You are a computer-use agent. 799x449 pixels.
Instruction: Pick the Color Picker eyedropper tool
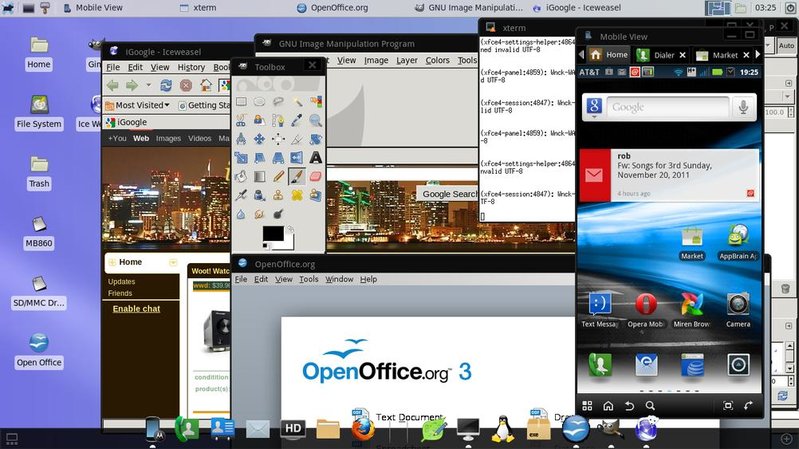click(x=297, y=120)
